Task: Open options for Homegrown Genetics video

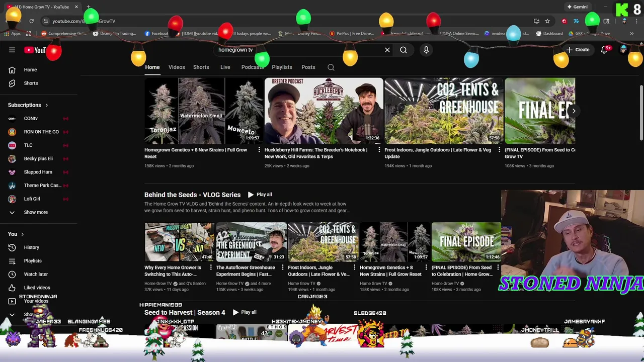Action: click(259, 150)
